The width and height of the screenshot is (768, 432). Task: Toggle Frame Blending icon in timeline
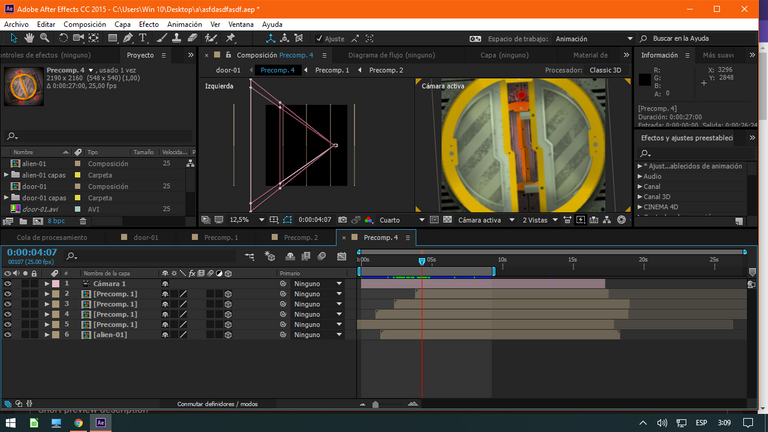click(306, 256)
